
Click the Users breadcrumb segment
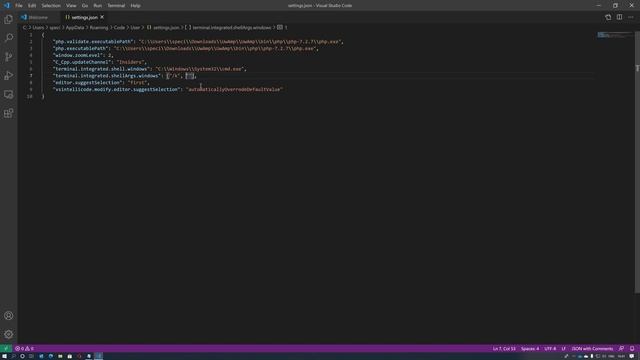(38, 28)
